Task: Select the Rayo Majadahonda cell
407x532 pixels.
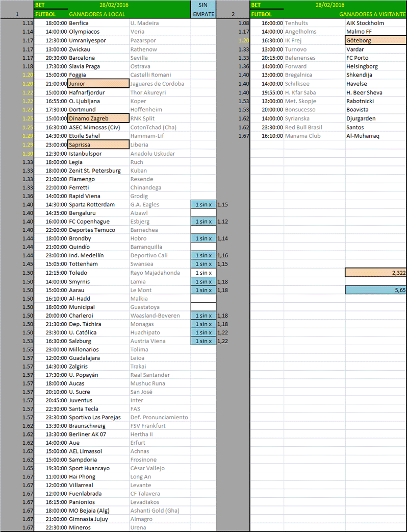Action: [160, 273]
